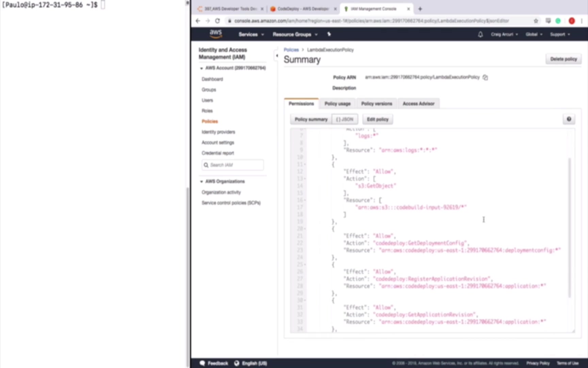
Task: Fold the s3 Resource array at line 16
Action: coord(305,200)
